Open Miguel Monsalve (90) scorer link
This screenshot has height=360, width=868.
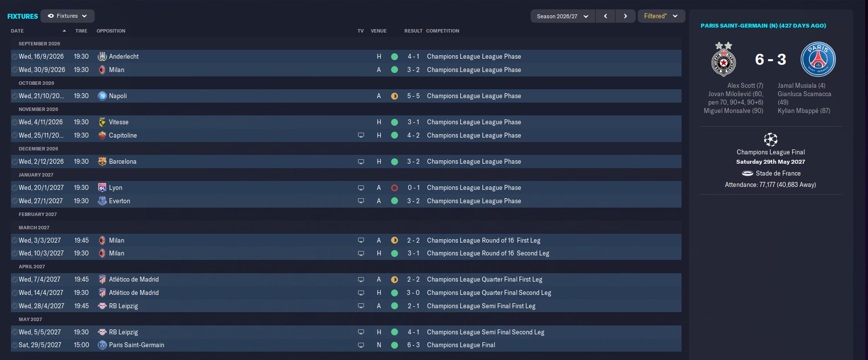(x=733, y=111)
